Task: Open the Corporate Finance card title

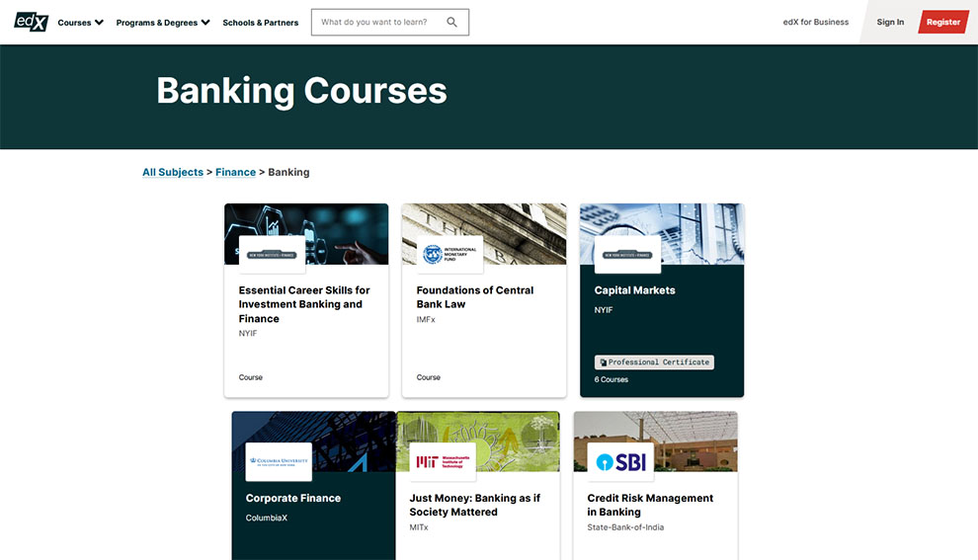Action: pyautogui.click(x=293, y=498)
